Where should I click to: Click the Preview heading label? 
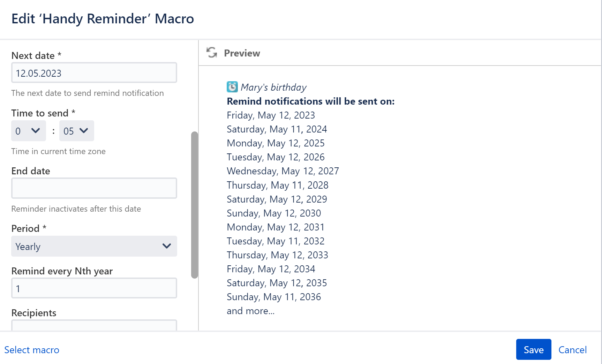(242, 53)
